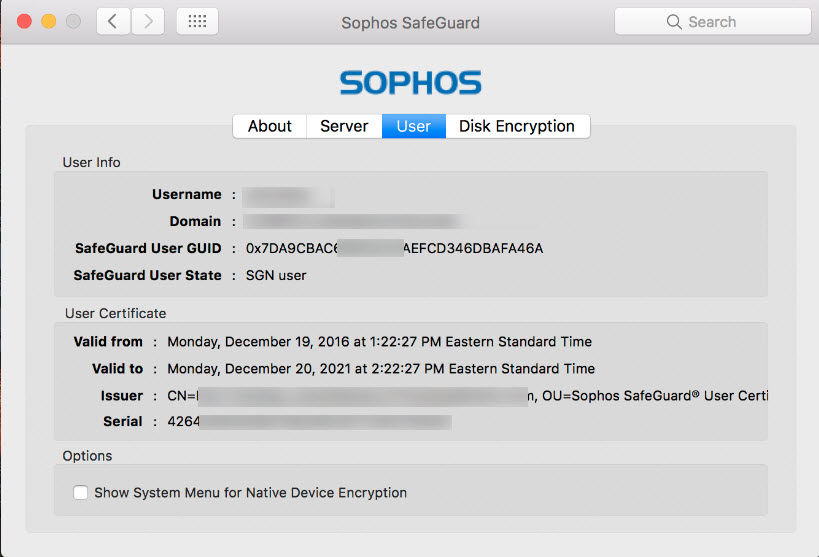Viewport: 819px width, 557px height.
Task: Click the SOPHOS logo
Action: click(x=411, y=83)
